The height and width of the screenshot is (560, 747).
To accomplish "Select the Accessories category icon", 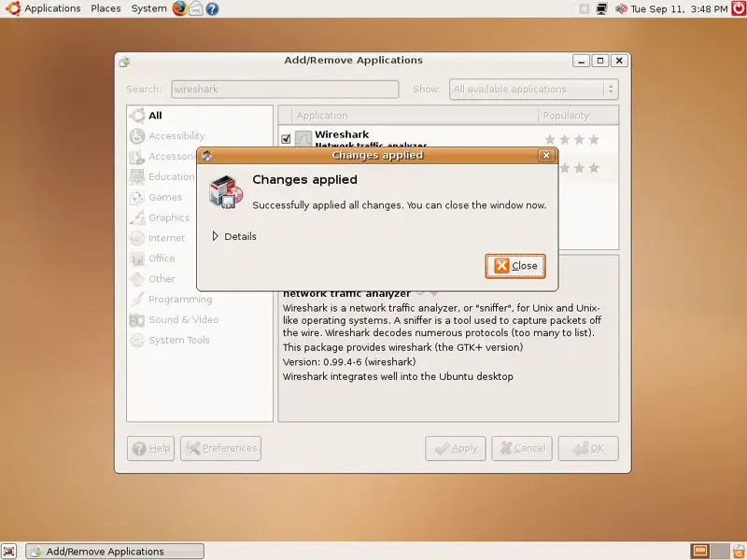I will click(x=136, y=156).
